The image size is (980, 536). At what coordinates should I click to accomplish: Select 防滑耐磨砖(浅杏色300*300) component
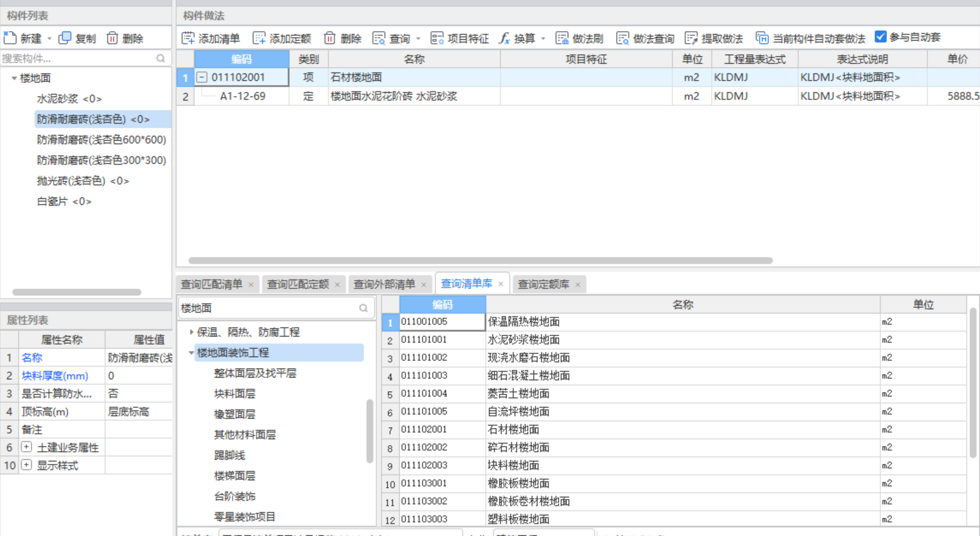click(102, 160)
